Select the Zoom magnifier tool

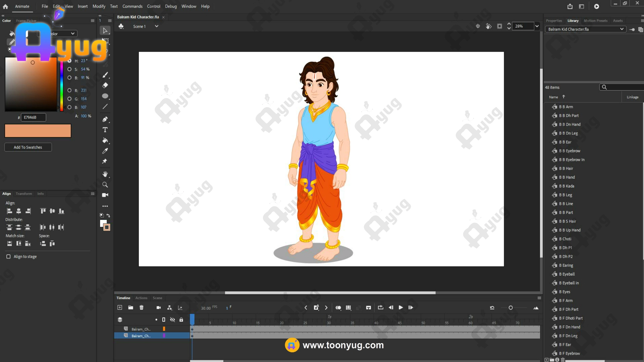click(x=105, y=185)
